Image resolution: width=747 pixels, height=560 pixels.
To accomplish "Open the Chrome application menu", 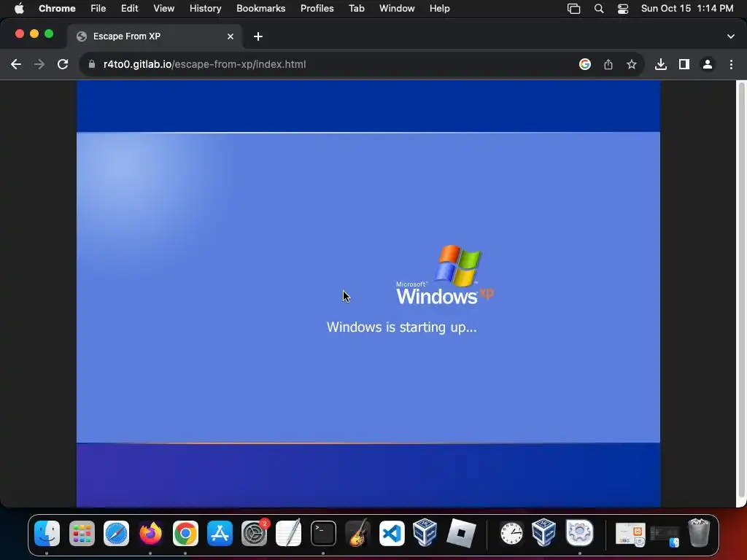I will click(x=57, y=9).
